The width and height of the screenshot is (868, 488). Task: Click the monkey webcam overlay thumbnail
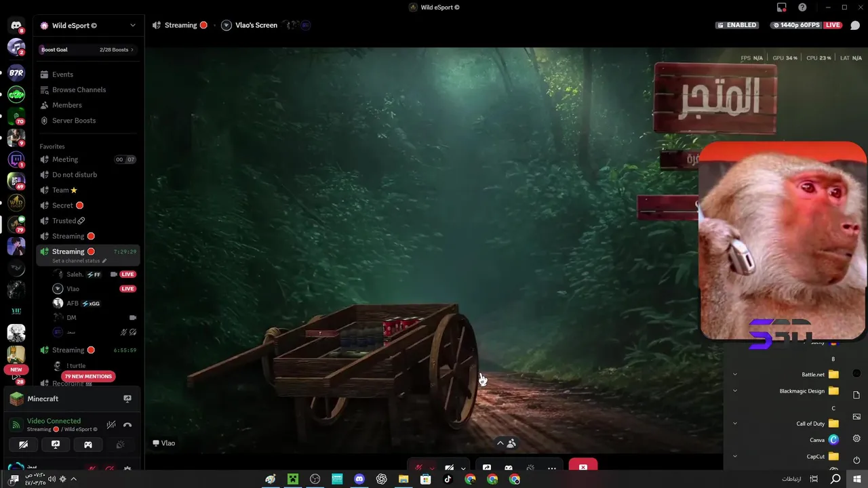click(x=783, y=240)
